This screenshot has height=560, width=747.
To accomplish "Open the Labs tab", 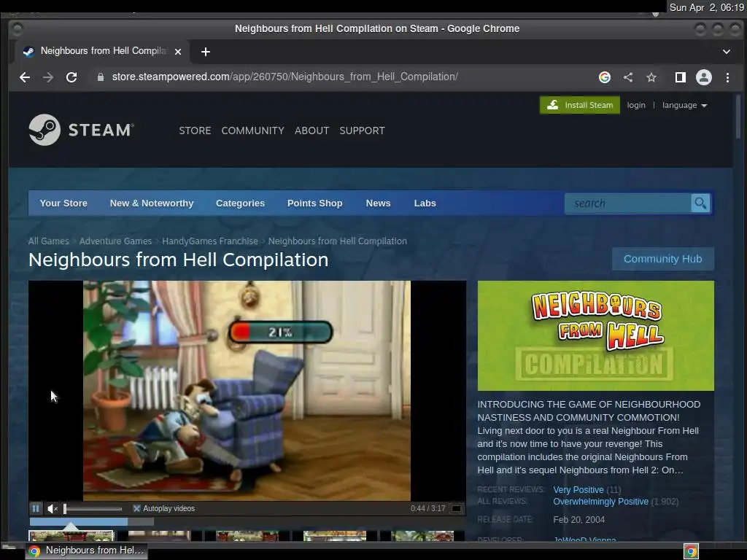I will [425, 203].
